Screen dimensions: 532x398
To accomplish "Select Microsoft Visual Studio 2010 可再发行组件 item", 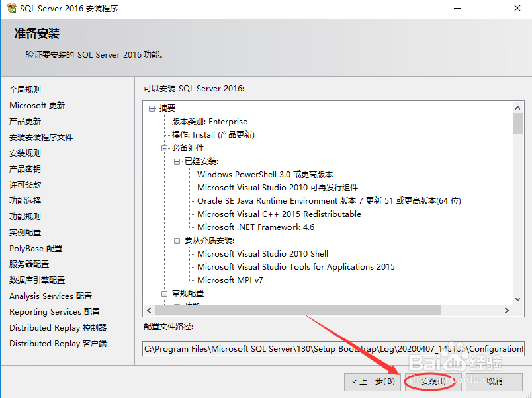I will [277, 188].
